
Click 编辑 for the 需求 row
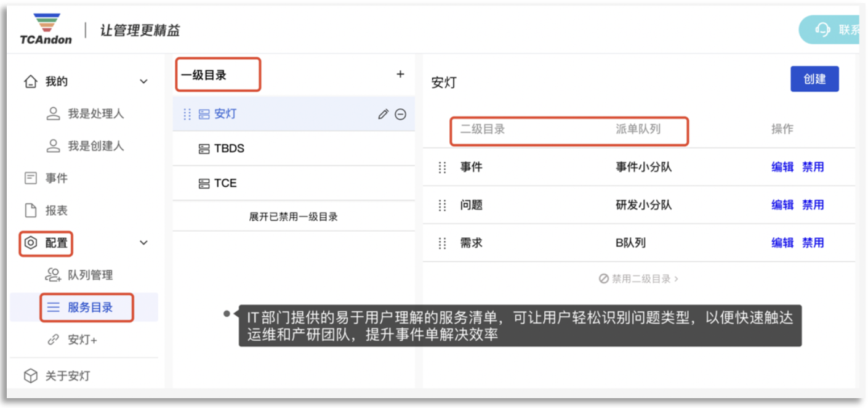(x=782, y=243)
